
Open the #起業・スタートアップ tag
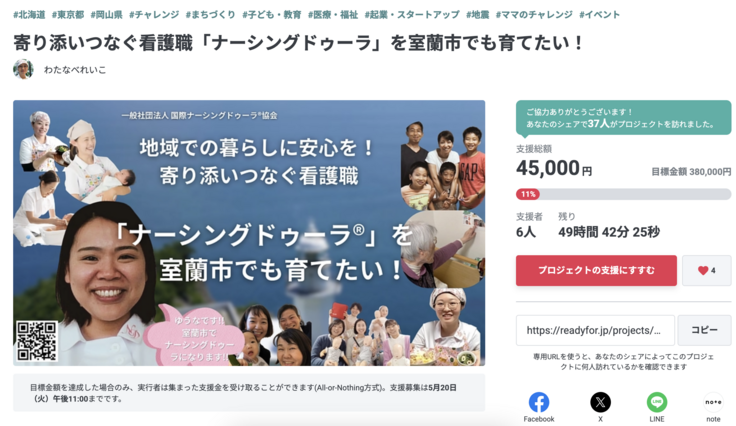[412, 15]
